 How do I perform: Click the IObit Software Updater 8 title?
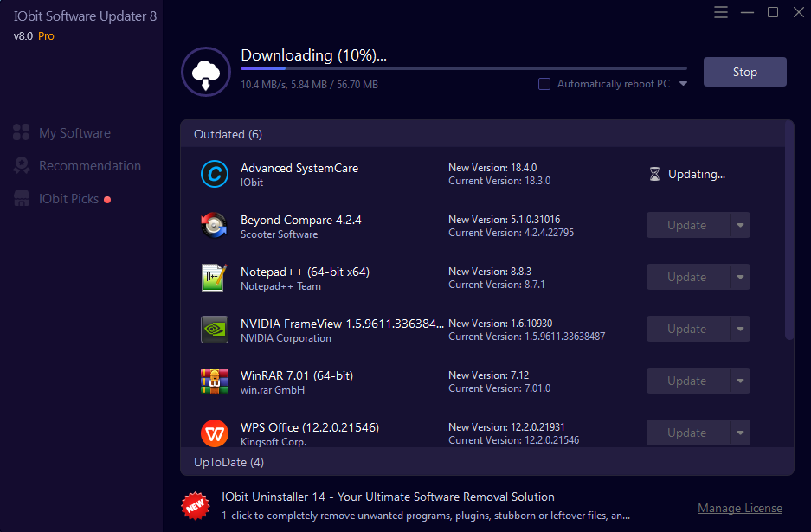[86, 16]
